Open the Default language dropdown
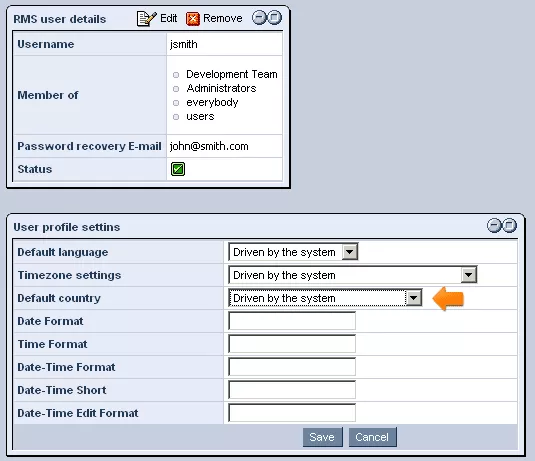 click(293, 252)
